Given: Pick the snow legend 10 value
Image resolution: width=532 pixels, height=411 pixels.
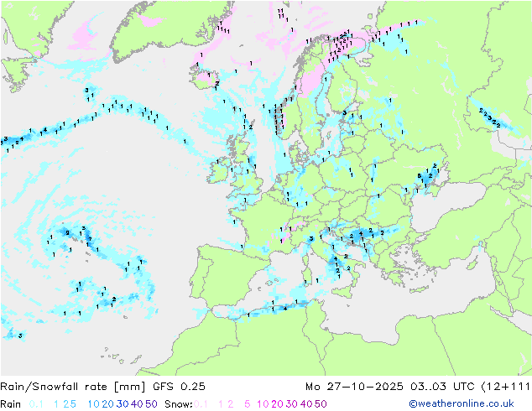Looking at the screenshot, I should (x=263, y=404).
